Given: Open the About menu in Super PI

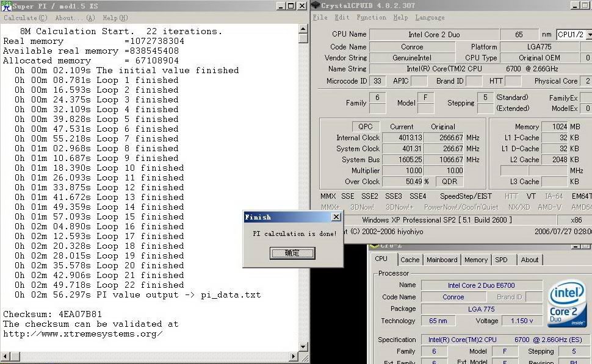Looking at the screenshot, I should click(74, 18).
